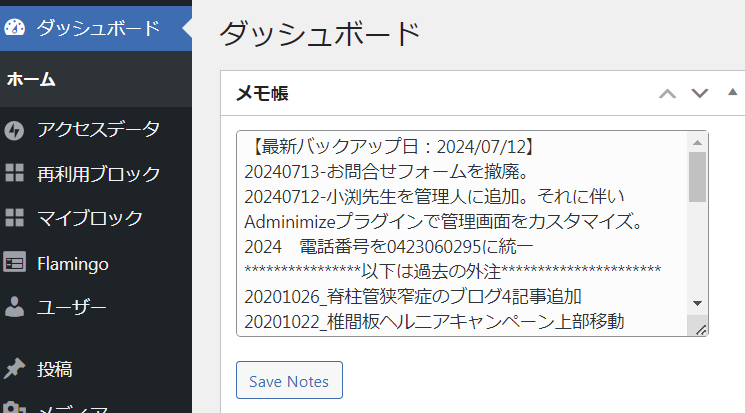745x413 pixels.
Task: Move the メモ帳 widget down
Action: click(700, 94)
